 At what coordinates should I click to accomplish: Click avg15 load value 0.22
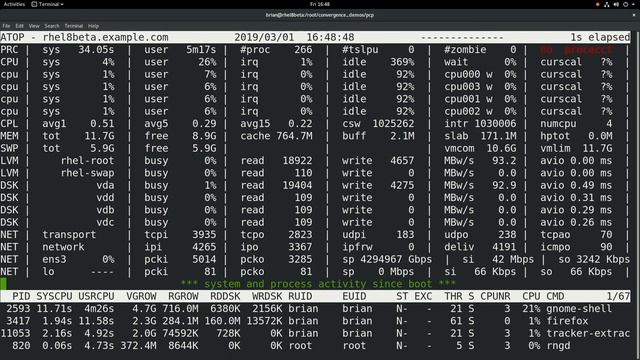click(300, 124)
